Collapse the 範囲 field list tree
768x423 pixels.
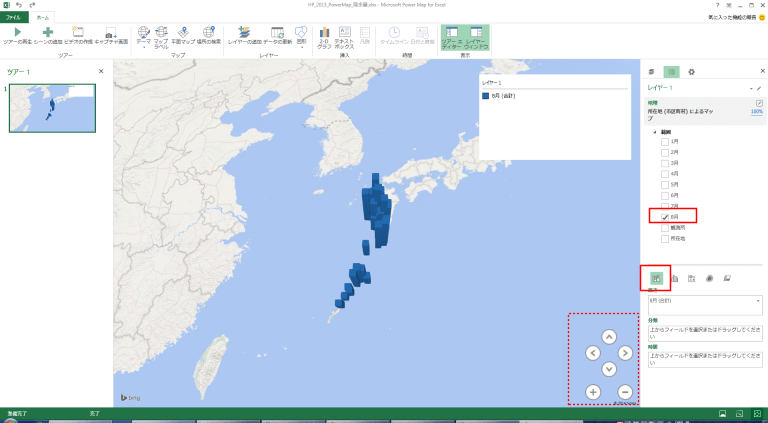click(656, 132)
